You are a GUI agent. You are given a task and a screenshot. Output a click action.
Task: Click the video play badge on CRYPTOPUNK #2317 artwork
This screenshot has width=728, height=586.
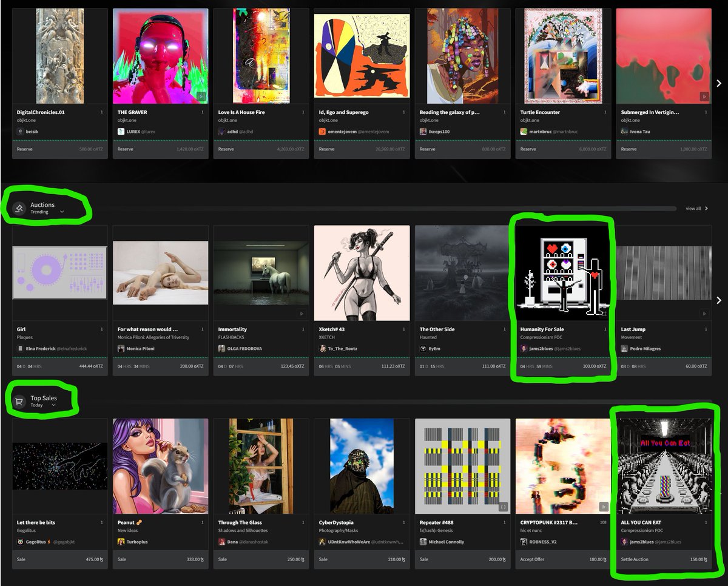pyautogui.click(x=604, y=506)
